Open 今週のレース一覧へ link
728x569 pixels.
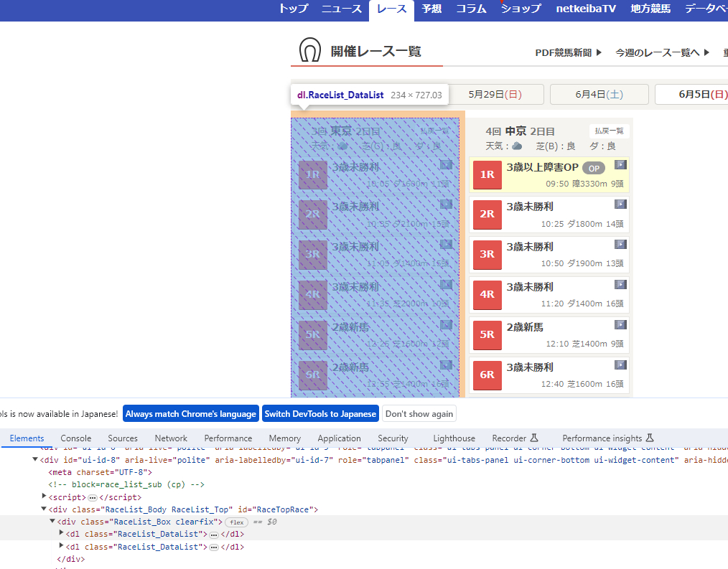(x=663, y=52)
